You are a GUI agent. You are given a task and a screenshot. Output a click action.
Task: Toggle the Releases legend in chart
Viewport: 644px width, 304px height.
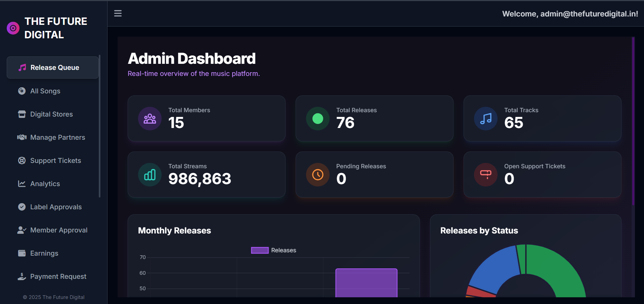pos(273,250)
